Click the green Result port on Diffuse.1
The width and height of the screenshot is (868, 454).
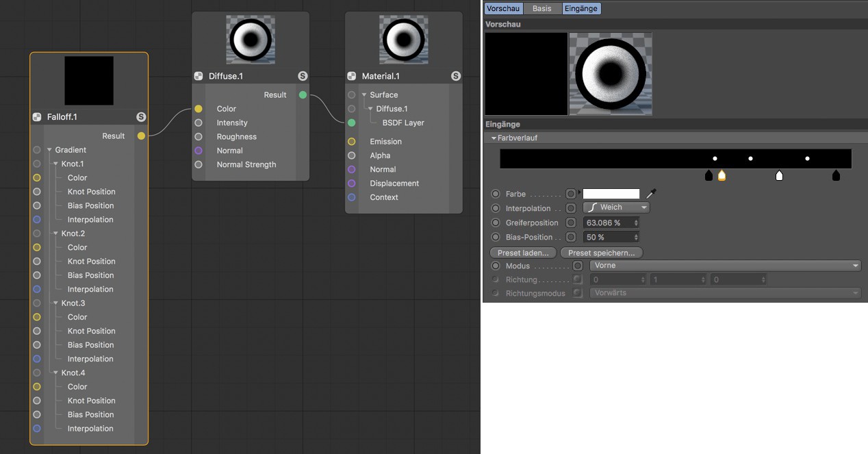[303, 94]
